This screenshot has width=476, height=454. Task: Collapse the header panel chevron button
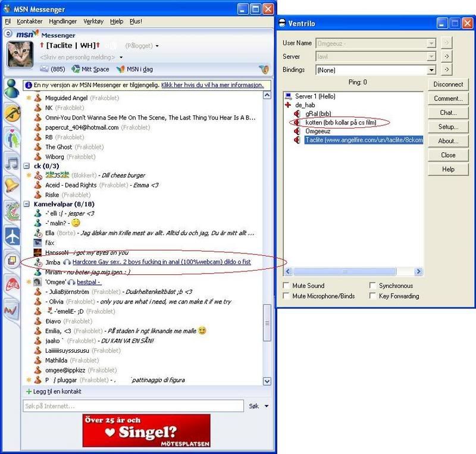point(8,33)
